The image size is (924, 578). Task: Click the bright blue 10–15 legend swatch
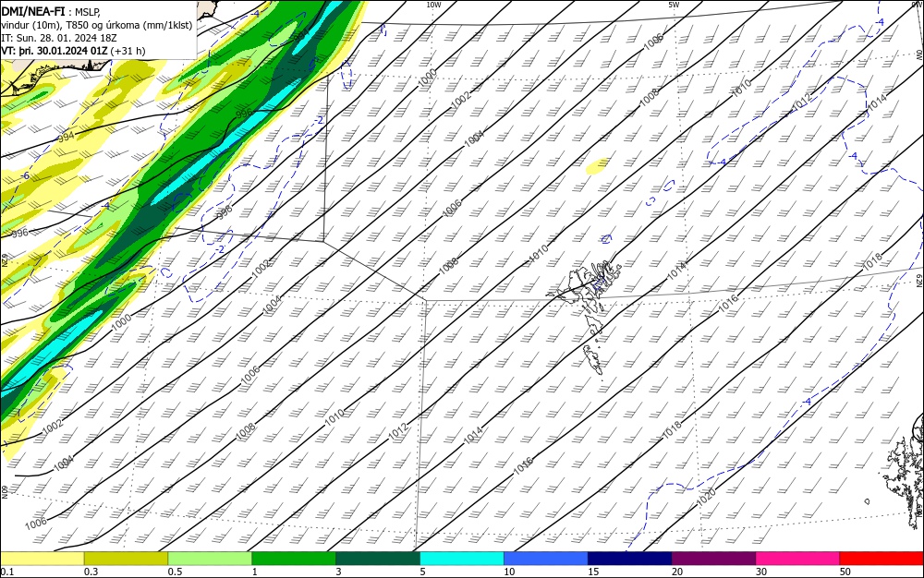(x=546, y=559)
